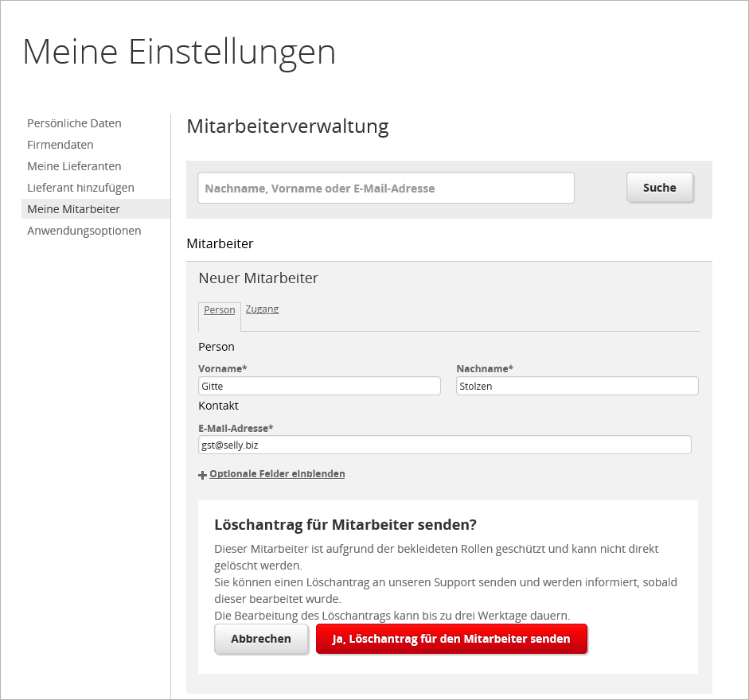Choose Lieferant hinzufügen from the sidebar
Screen dimensions: 749x700
pos(80,188)
